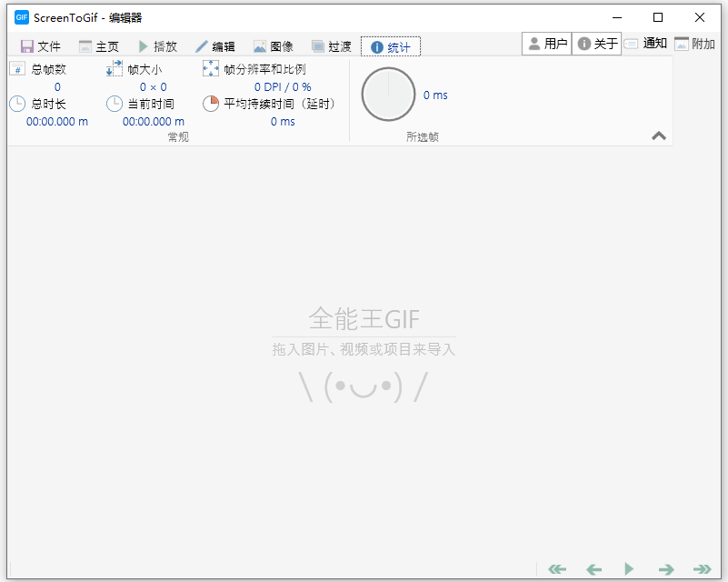Close the ScreenToGif editor window
Viewport: 728px width, 582px height.
[x=700, y=17]
